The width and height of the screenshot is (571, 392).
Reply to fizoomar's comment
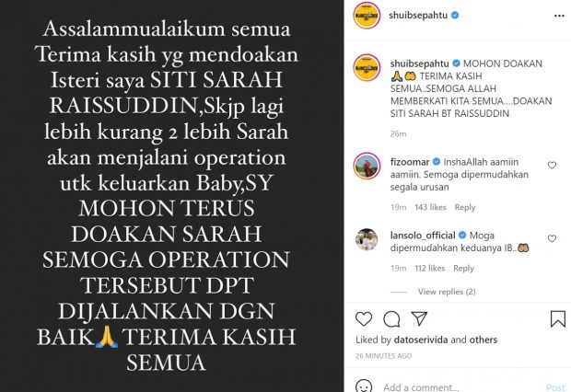tap(465, 207)
